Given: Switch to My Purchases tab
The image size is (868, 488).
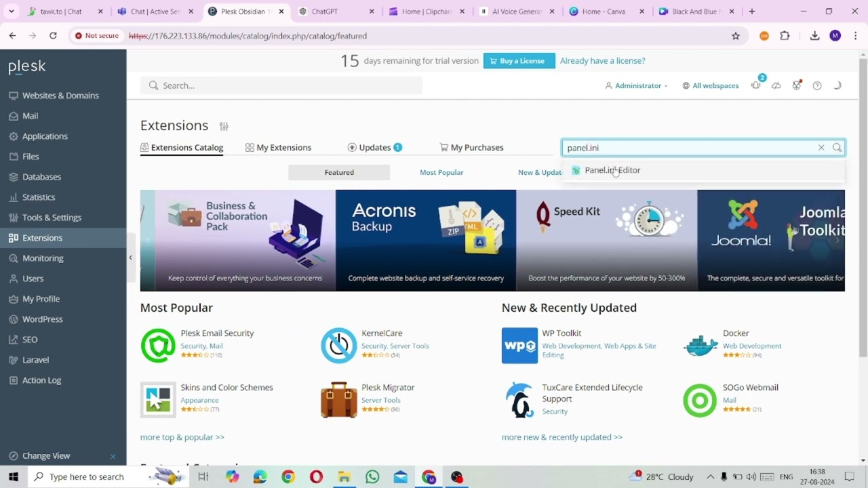Looking at the screenshot, I should (x=472, y=148).
